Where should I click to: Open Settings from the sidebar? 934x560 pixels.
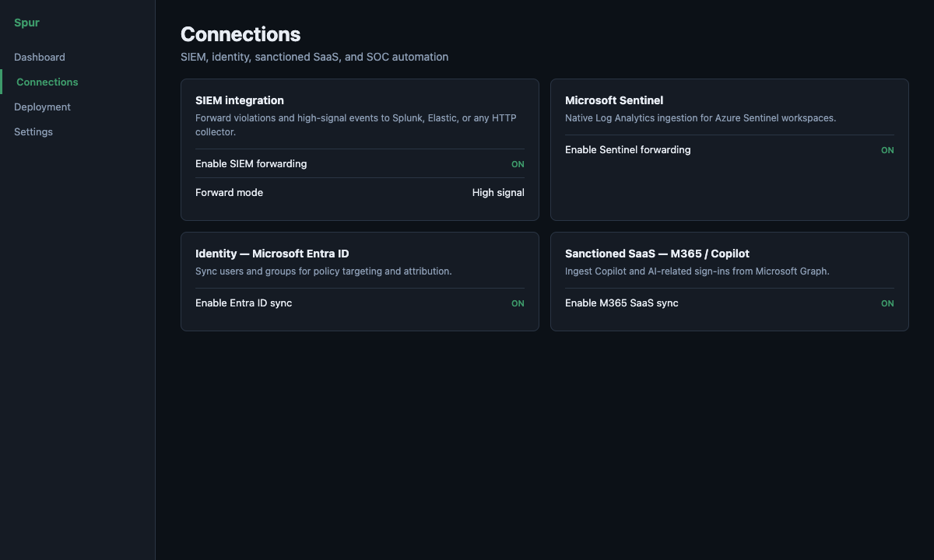pyautogui.click(x=33, y=131)
